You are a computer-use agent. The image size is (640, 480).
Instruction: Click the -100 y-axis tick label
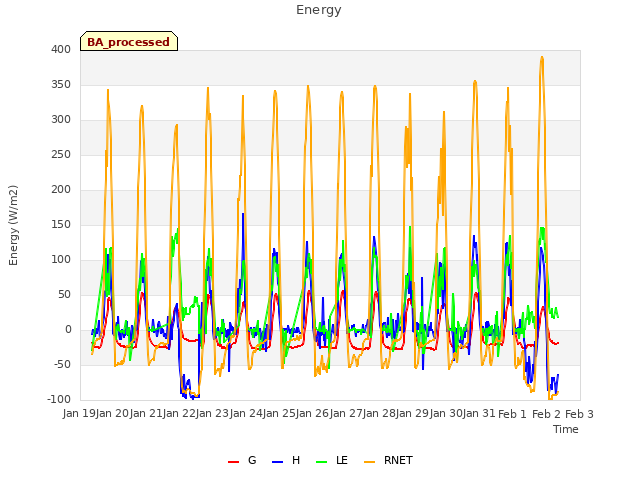pyautogui.click(x=59, y=400)
